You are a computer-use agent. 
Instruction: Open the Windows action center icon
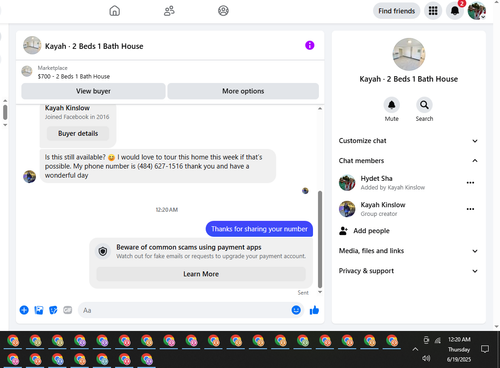coord(485,349)
